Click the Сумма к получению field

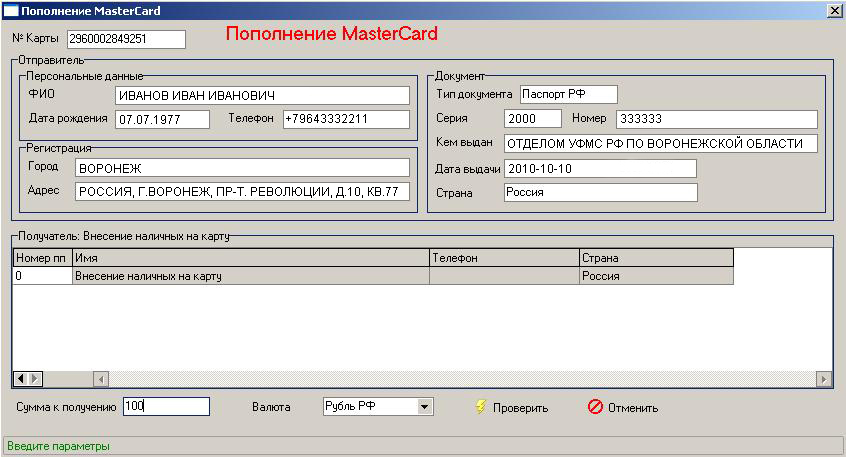tap(166, 406)
